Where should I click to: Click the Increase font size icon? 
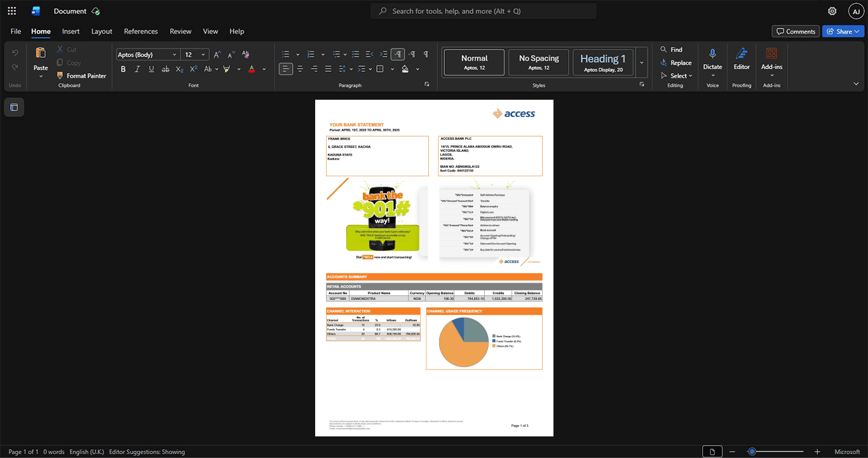pyautogui.click(x=217, y=55)
